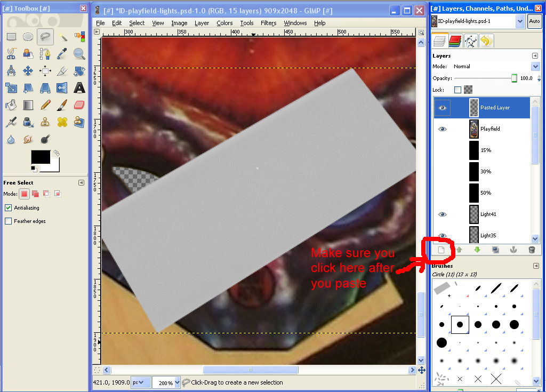The image size is (546, 392).
Task: Open the Filters menu
Action: click(268, 23)
